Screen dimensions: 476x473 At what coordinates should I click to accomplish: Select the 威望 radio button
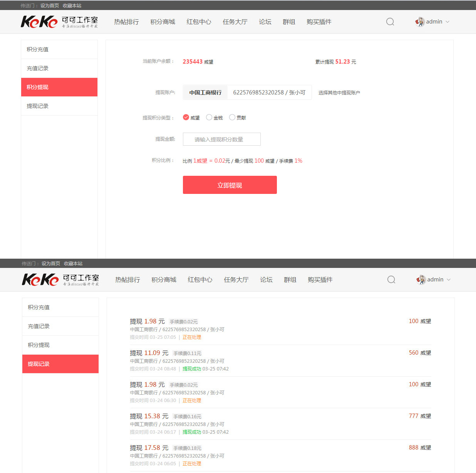(186, 117)
